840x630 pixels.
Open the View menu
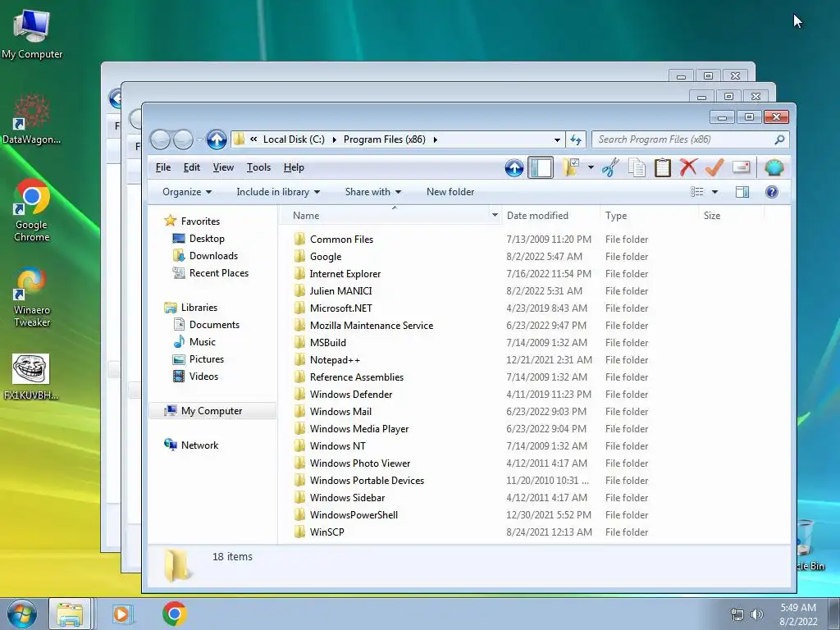[223, 167]
